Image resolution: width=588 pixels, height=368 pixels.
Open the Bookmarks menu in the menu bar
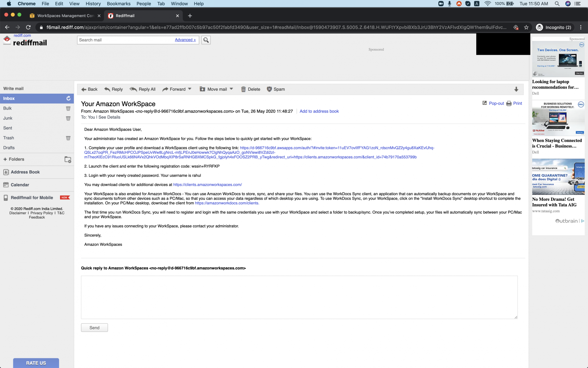coord(118,4)
